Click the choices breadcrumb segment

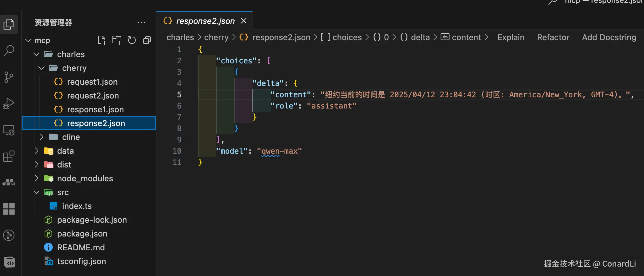pyautogui.click(x=347, y=37)
